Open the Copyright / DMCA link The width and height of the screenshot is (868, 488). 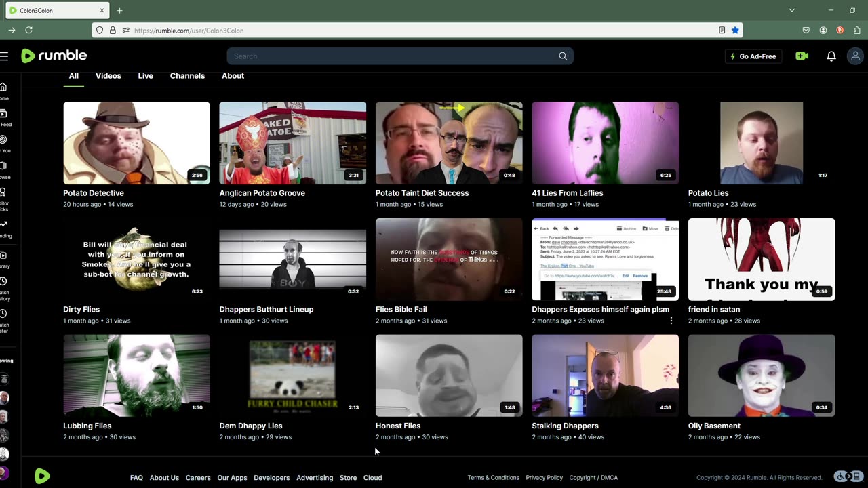click(x=593, y=478)
